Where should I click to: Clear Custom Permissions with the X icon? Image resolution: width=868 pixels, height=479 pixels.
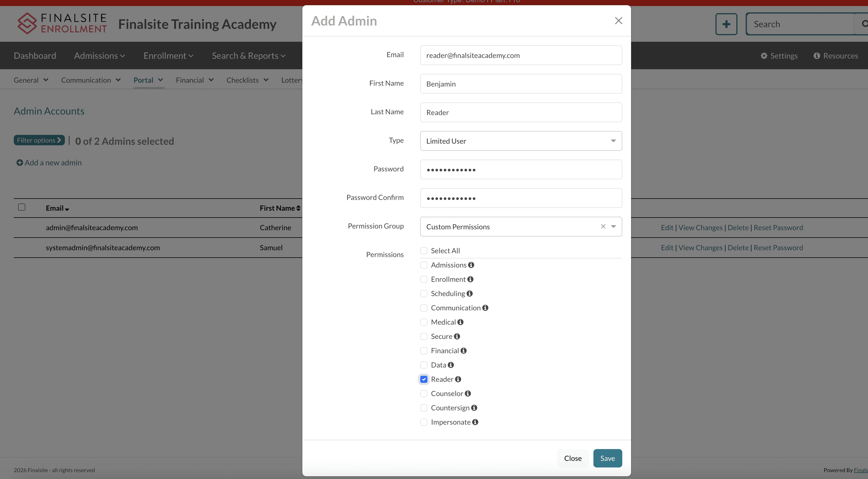pos(603,227)
